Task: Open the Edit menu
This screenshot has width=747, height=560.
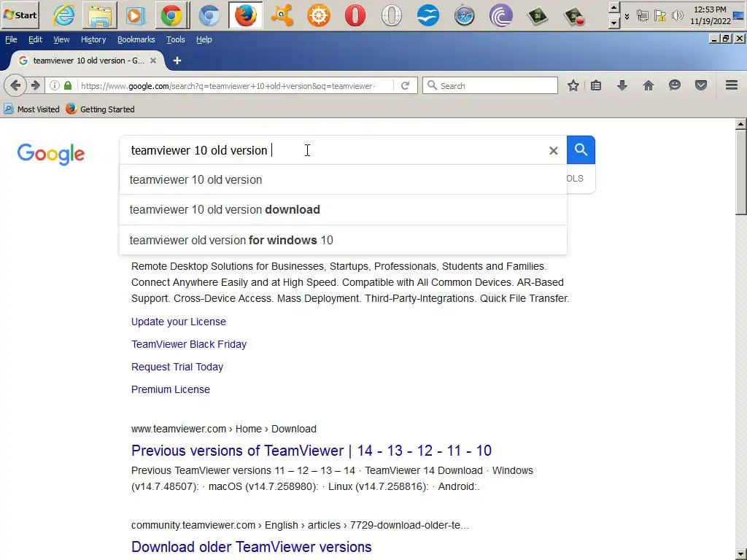Action: [x=35, y=39]
